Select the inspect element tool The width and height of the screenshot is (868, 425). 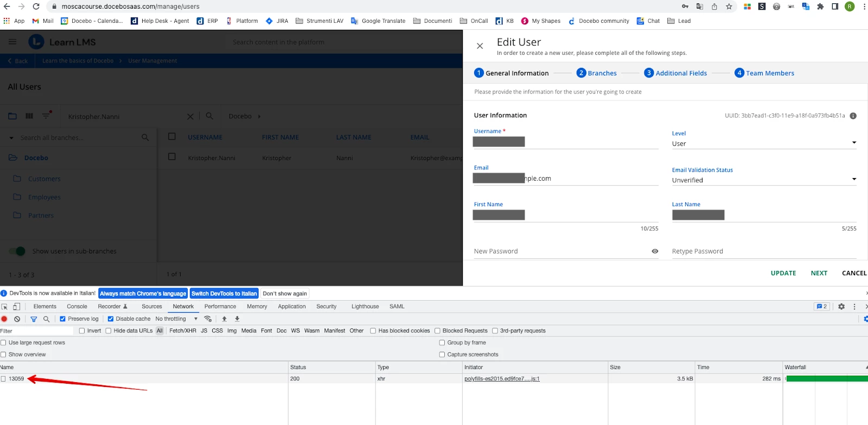(x=5, y=307)
